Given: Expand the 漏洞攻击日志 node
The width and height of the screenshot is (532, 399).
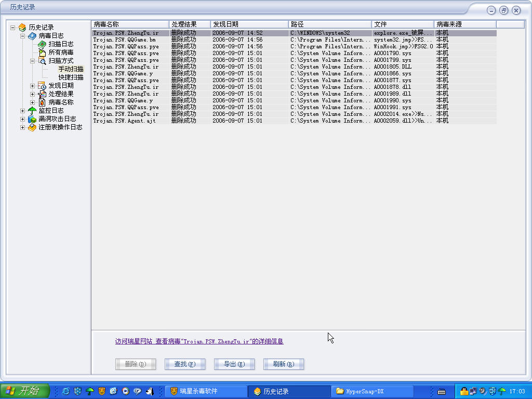Looking at the screenshot, I should click(x=23, y=119).
